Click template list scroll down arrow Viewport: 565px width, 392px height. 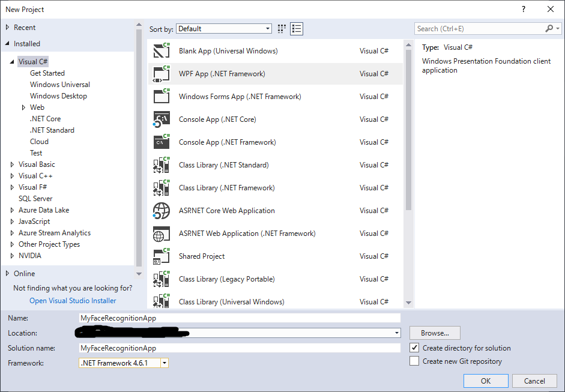tap(408, 303)
